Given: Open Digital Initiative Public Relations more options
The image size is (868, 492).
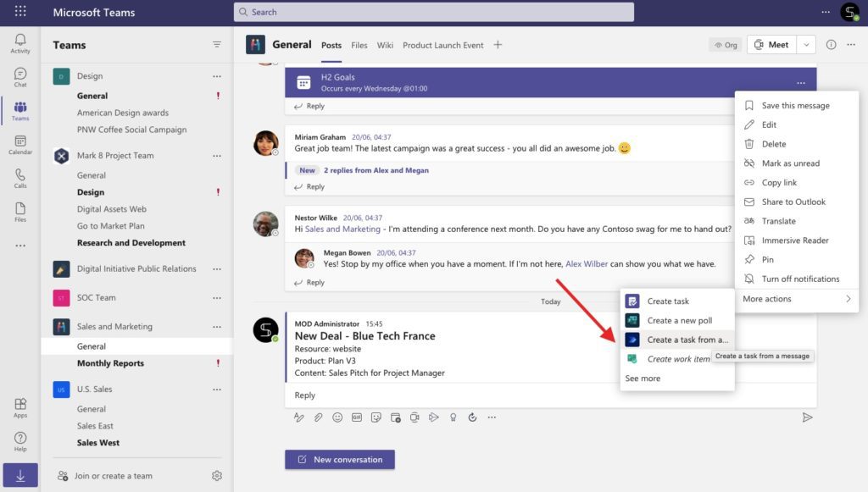Looking at the screenshot, I should tap(217, 269).
